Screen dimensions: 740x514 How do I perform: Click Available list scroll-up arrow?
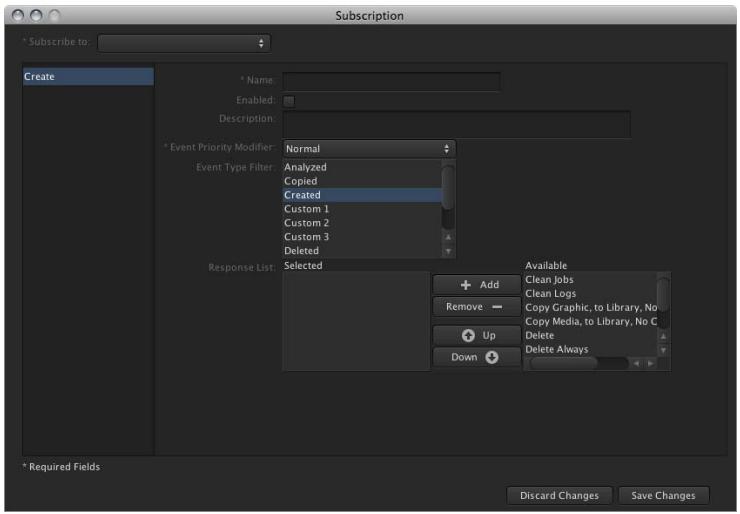pyautogui.click(x=663, y=336)
